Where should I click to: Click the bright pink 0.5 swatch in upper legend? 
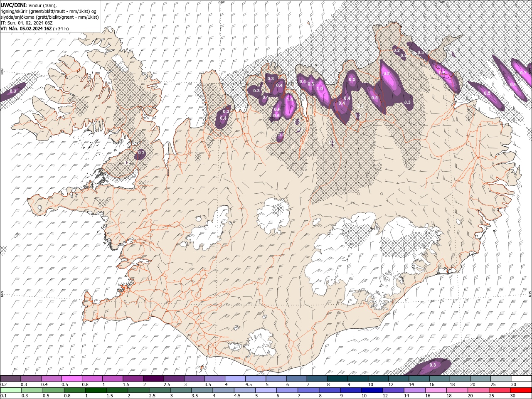pyautogui.click(x=71, y=379)
